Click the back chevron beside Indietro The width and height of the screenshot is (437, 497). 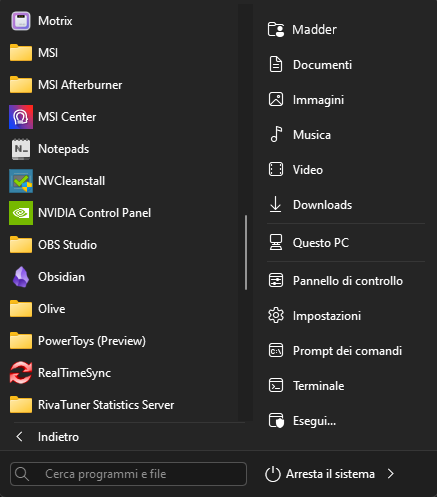coord(19,437)
